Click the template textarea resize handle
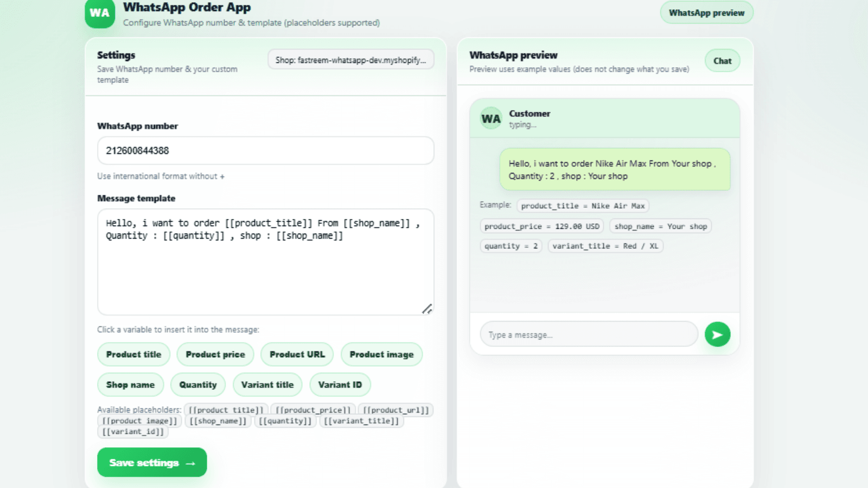Viewport: 868px width, 488px height. coord(427,309)
